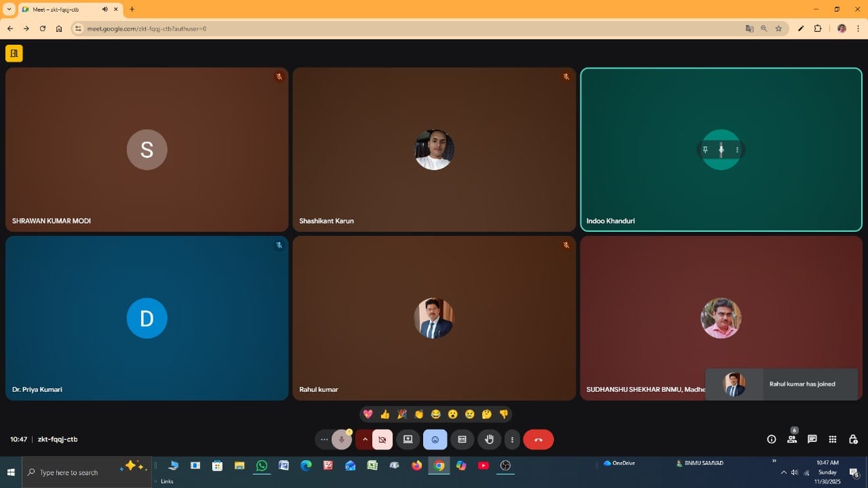This screenshot has height=488, width=868.
Task: Show meeting details info icon
Action: click(x=771, y=439)
